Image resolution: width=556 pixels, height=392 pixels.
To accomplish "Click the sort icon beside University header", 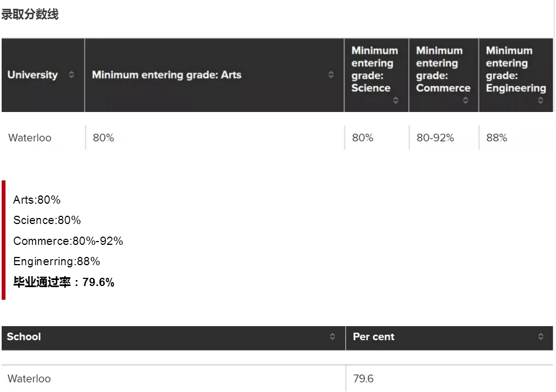I will click(x=71, y=75).
